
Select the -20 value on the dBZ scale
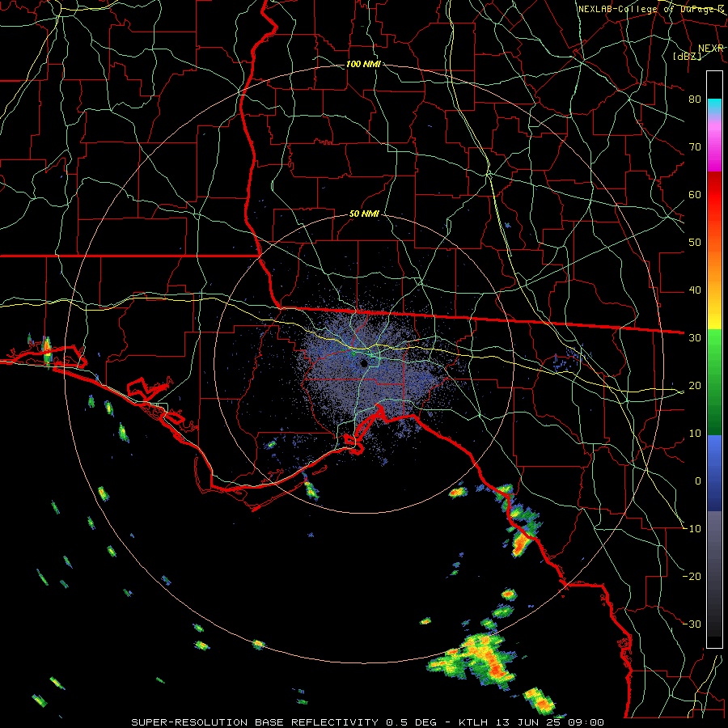692,576
